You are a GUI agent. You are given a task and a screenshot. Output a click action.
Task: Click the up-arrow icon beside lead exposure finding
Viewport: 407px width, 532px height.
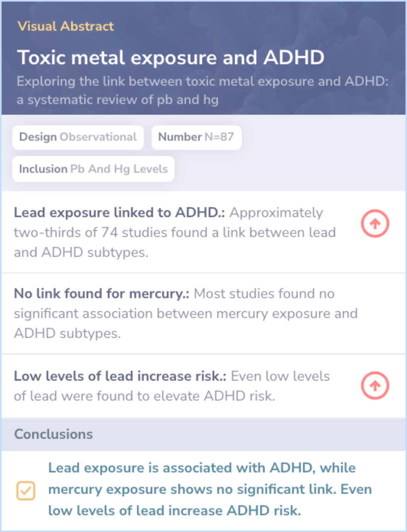[375, 224]
